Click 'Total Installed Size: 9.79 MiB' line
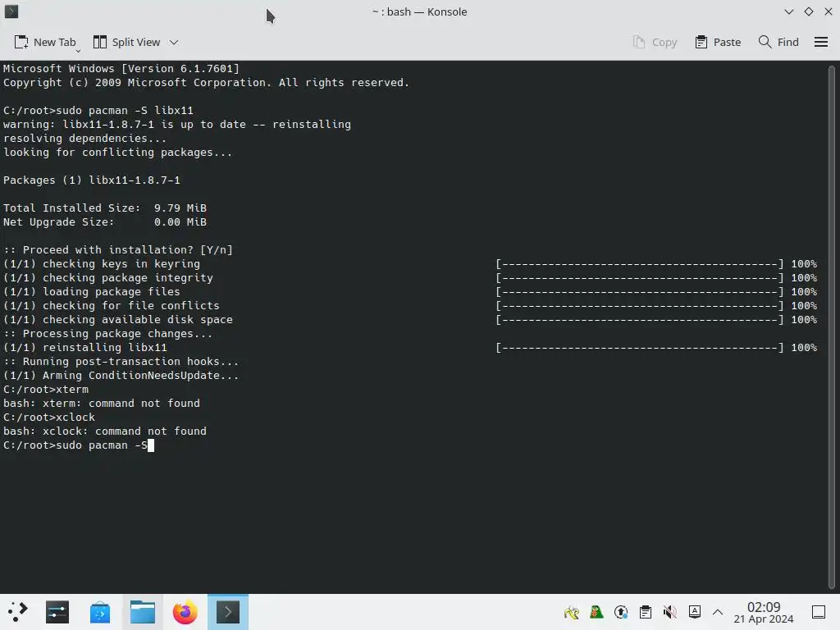Screen dimensions: 840x630 pos(104,208)
